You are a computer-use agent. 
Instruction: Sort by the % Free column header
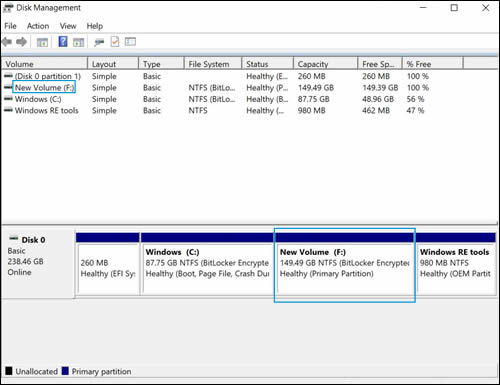(x=433, y=64)
